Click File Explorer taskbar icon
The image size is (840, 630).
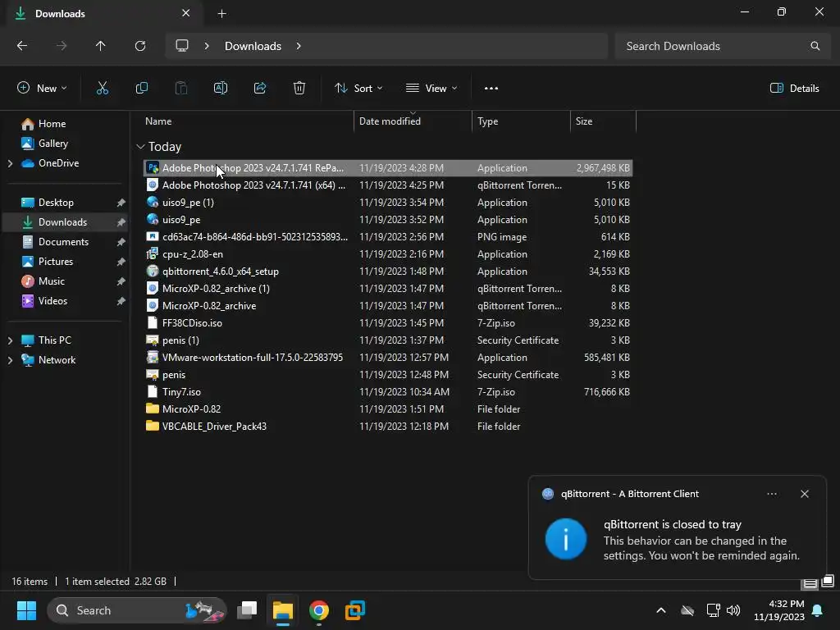point(283,610)
